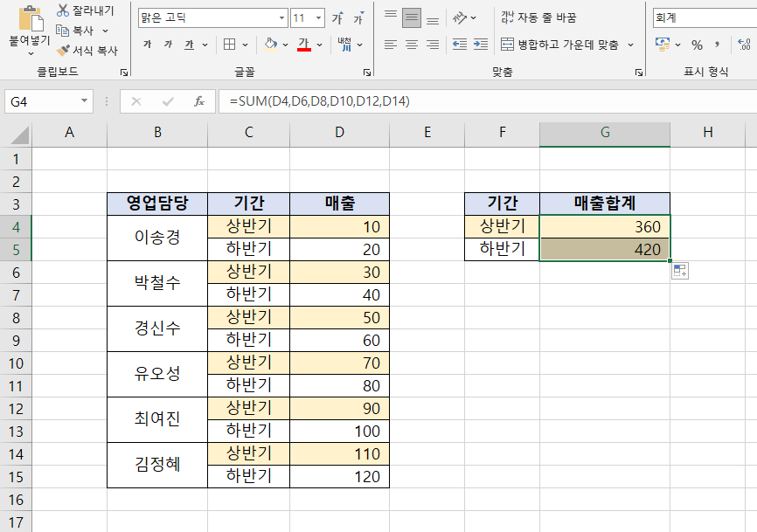
Task: Select row 4 header
Action: coord(16,227)
